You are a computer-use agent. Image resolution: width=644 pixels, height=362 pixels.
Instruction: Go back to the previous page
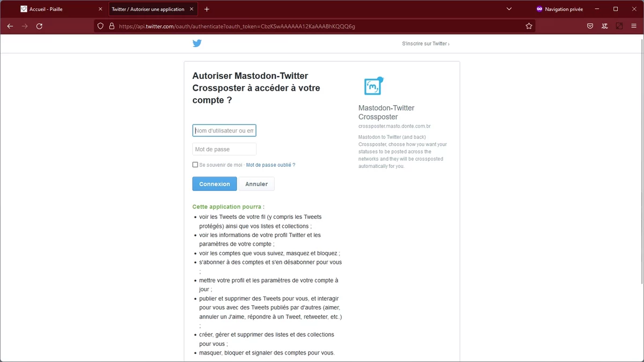pos(10,26)
